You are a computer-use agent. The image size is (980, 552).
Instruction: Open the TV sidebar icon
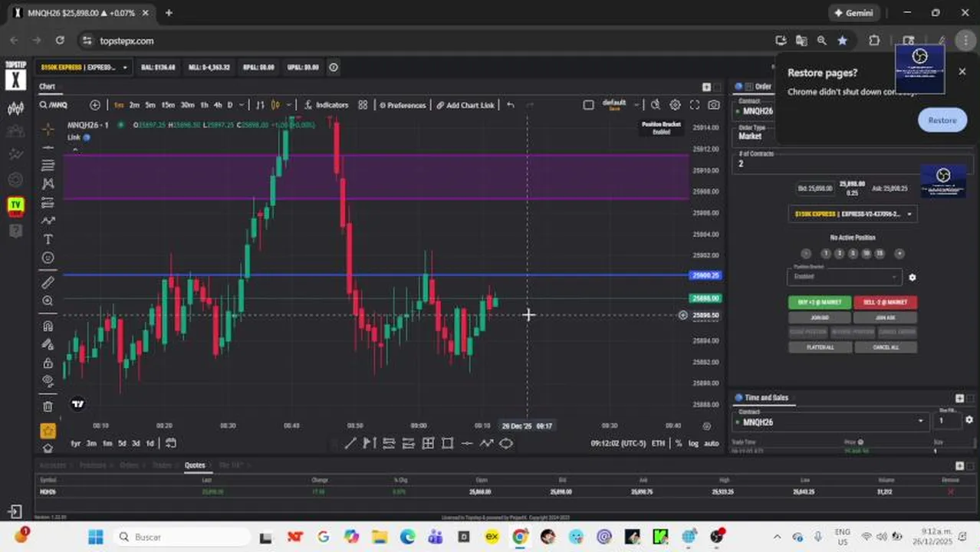(15, 205)
